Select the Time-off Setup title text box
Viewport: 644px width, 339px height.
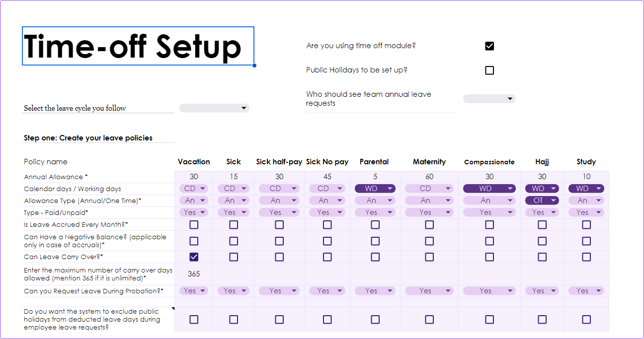[138, 46]
